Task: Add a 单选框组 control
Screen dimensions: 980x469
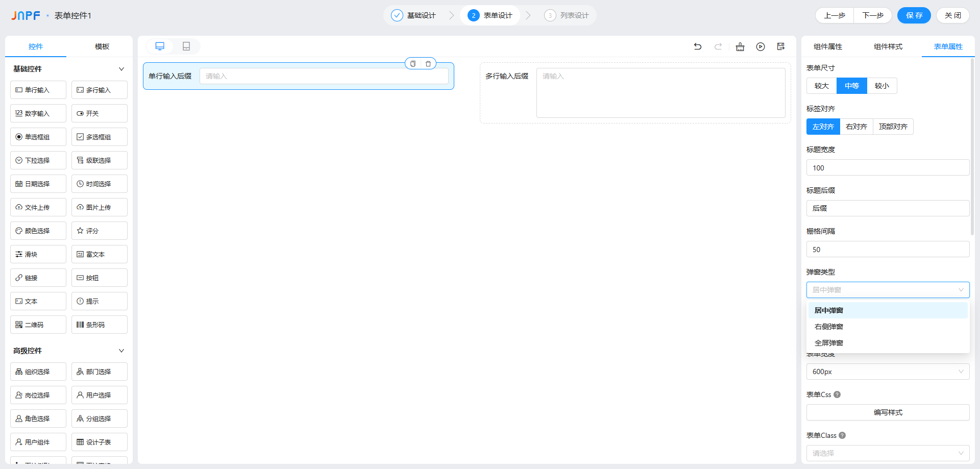Action: click(x=38, y=137)
